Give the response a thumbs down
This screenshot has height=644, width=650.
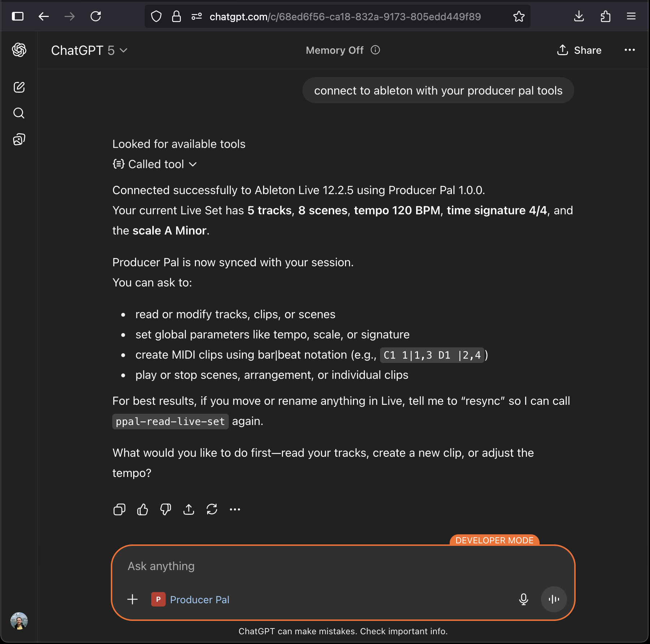click(x=165, y=509)
